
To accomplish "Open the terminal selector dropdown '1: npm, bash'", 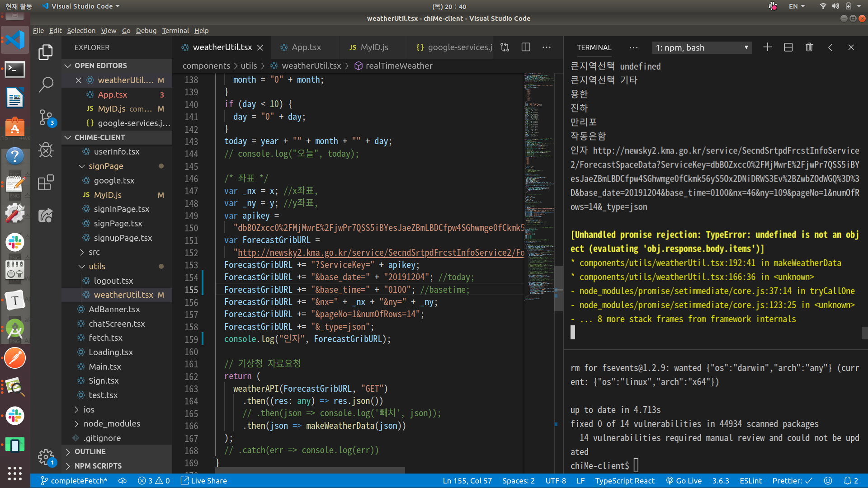I will coord(702,47).
